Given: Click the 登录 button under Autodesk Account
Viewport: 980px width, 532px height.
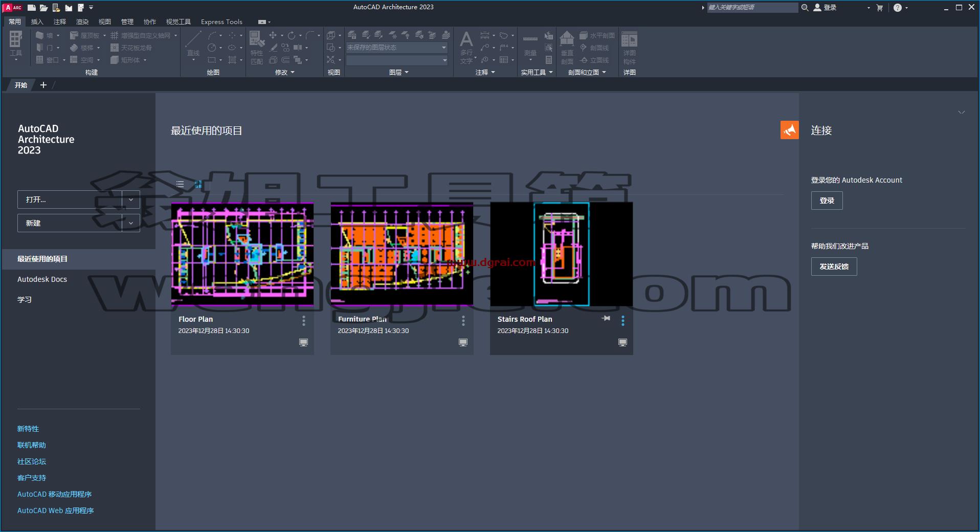Looking at the screenshot, I should tap(827, 201).
